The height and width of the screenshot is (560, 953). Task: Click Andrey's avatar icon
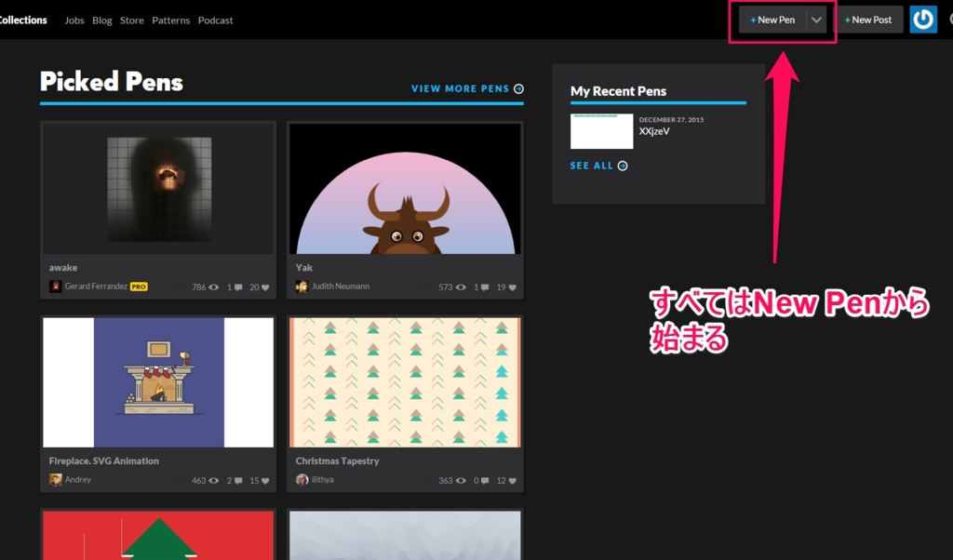click(x=55, y=480)
